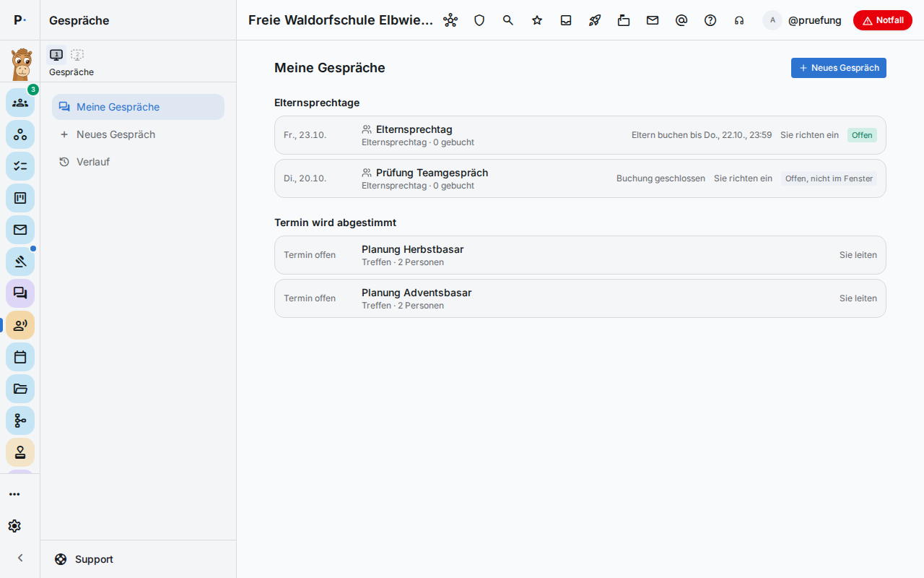Switch to workspace screen 1 tab
Viewport: 924px width, 578px height.
[x=56, y=54]
